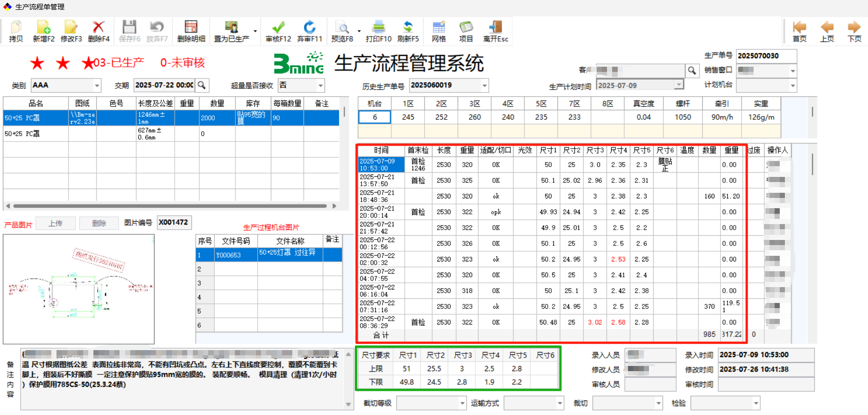Click the 离开Esc exit icon
Screen dimensions: 868x415
pos(495,28)
